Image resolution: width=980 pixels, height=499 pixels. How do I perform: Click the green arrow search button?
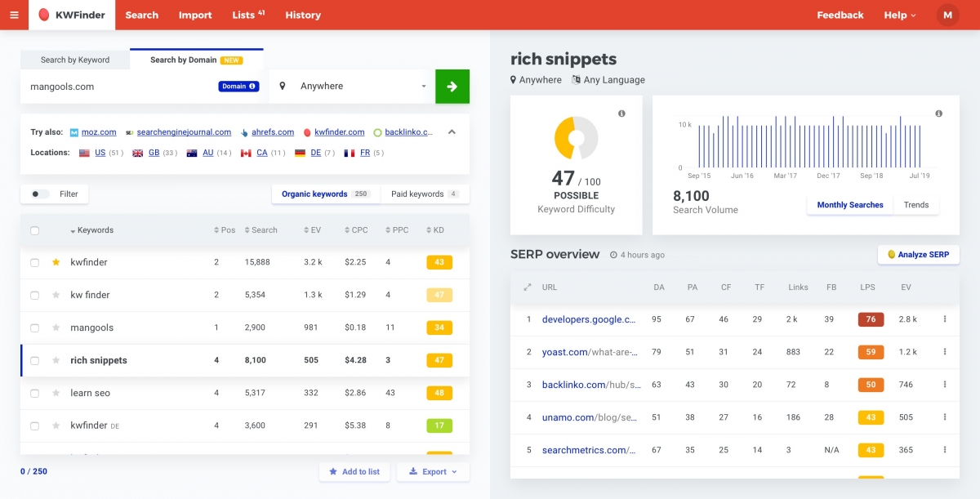(452, 87)
